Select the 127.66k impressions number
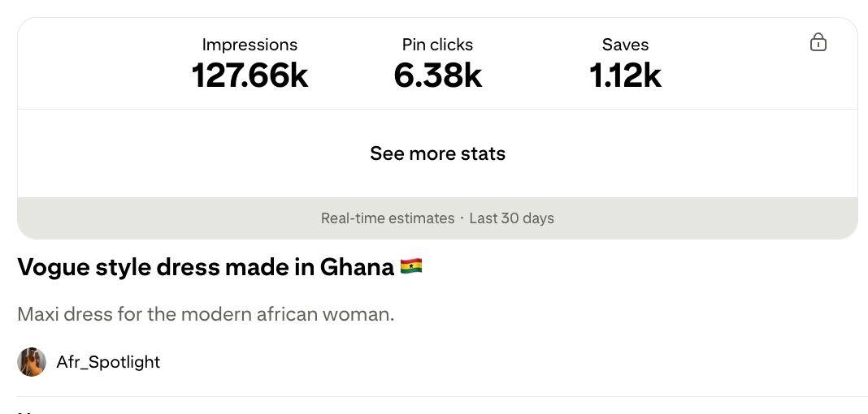This screenshot has width=868, height=414. coord(250,75)
